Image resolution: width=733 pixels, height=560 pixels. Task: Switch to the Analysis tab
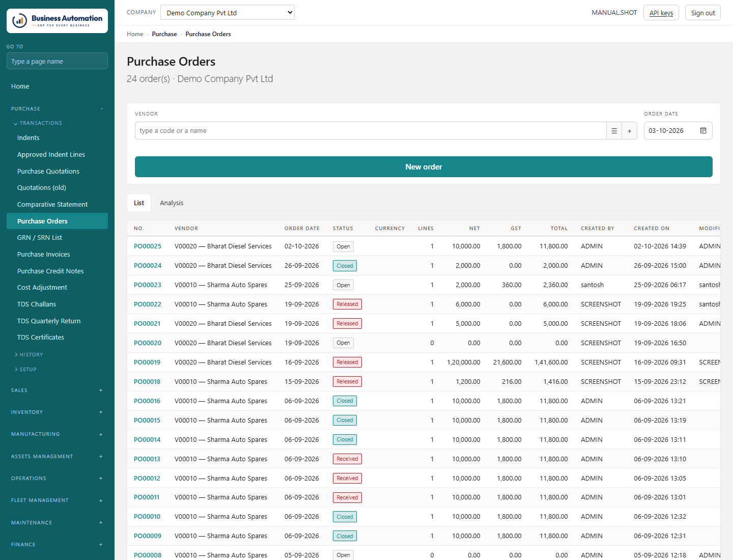pyautogui.click(x=172, y=203)
